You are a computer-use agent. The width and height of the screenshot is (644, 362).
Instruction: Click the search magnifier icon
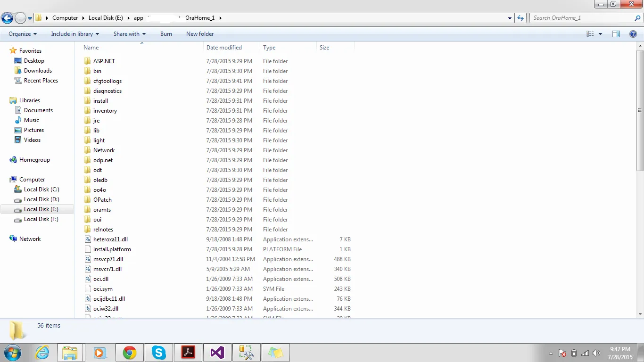pos(638,18)
